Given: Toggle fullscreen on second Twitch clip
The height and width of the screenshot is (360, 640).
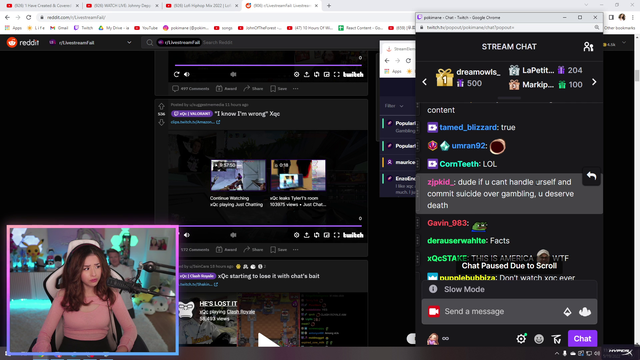Looking at the screenshot, I should pos(336,235).
